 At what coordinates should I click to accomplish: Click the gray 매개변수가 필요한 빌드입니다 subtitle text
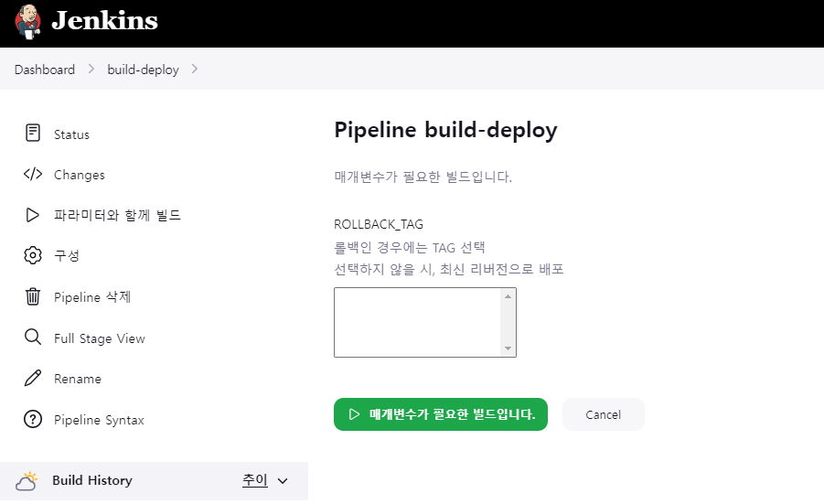423,177
